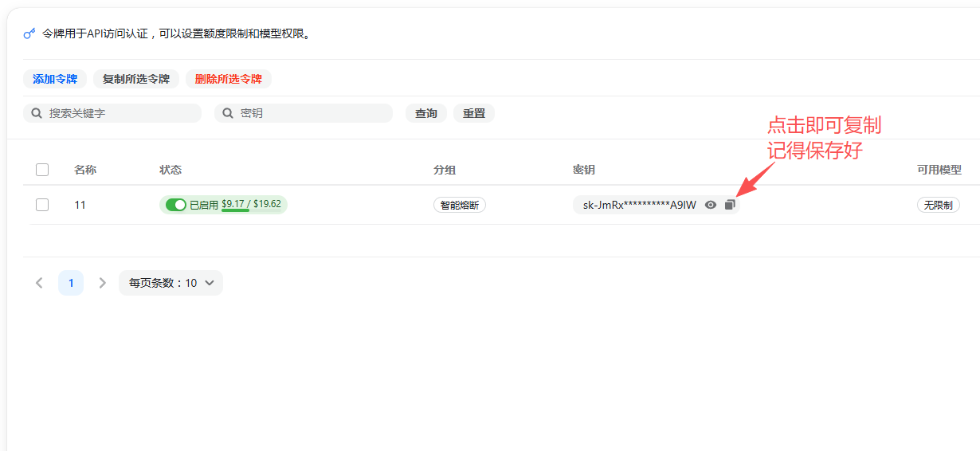Open the 每页条数 page size dropdown
Image resolution: width=980 pixels, height=451 pixels.
[171, 283]
